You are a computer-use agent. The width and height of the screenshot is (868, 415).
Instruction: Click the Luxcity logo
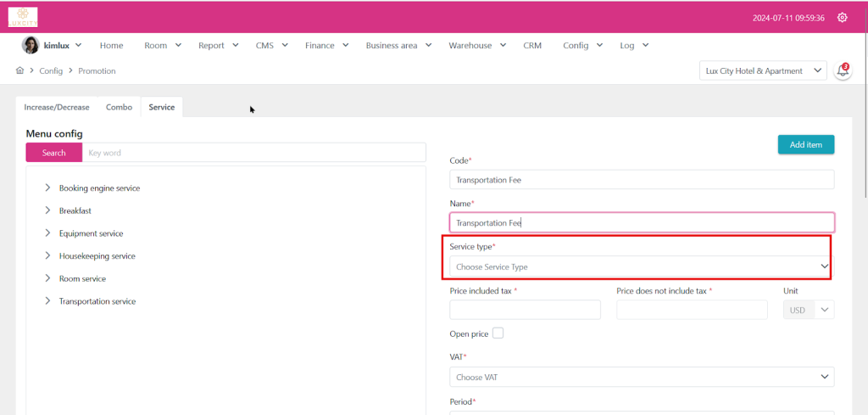click(23, 17)
